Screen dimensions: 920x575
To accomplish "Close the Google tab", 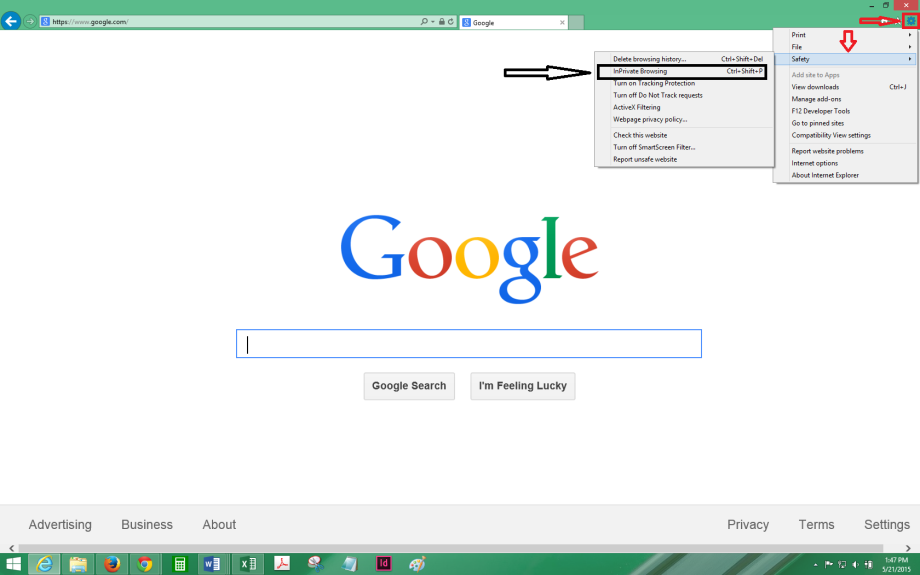I will [562, 22].
